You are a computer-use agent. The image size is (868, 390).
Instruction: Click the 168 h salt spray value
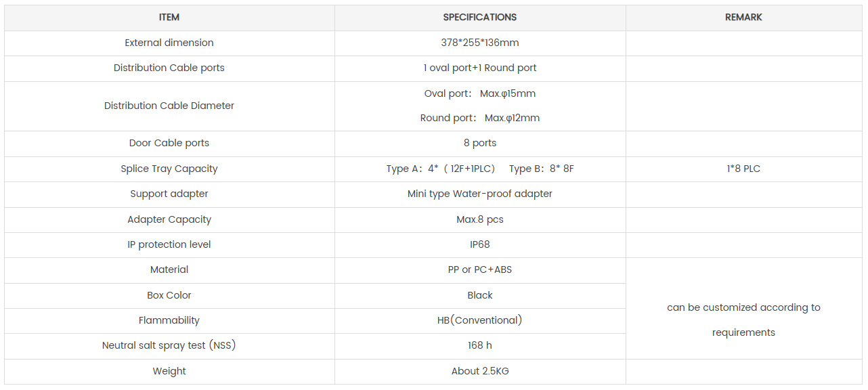(480, 345)
